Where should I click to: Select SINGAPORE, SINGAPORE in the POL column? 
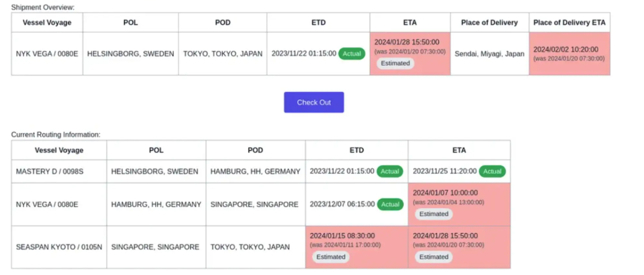[x=155, y=247]
